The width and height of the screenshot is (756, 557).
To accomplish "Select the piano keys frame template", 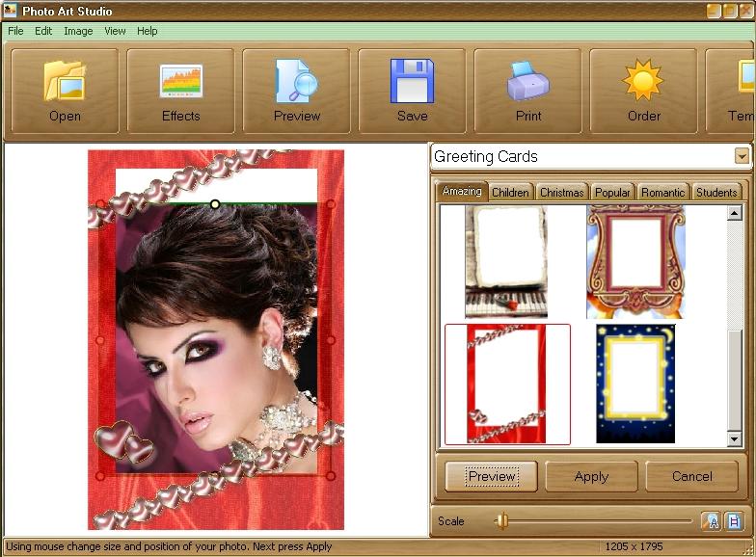I will pyautogui.click(x=506, y=262).
